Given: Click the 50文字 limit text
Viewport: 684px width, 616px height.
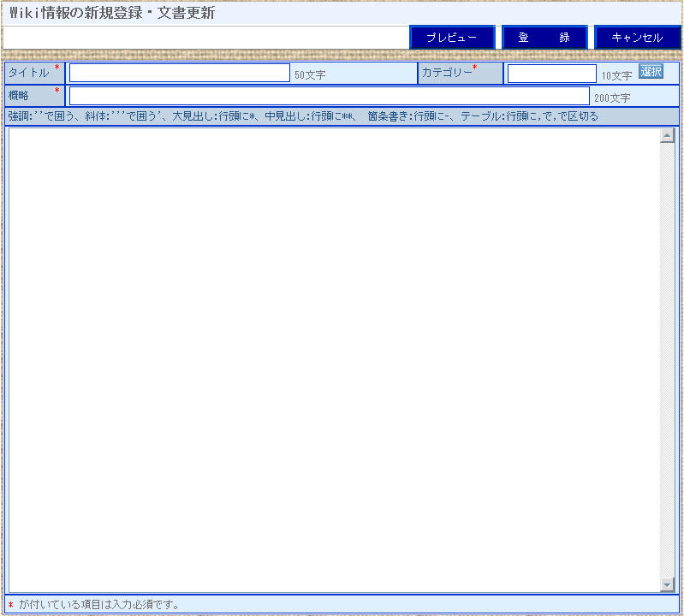Looking at the screenshot, I should point(310,75).
